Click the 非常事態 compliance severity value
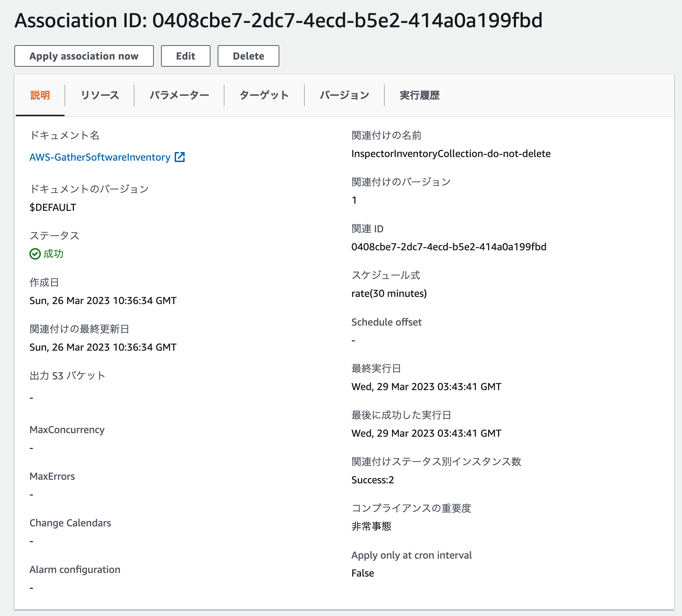The width and height of the screenshot is (682, 616). coord(371,526)
